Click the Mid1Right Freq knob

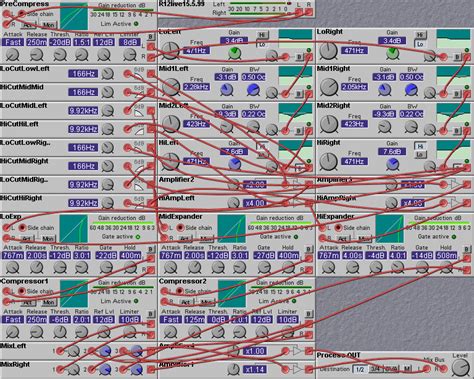(x=329, y=87)
